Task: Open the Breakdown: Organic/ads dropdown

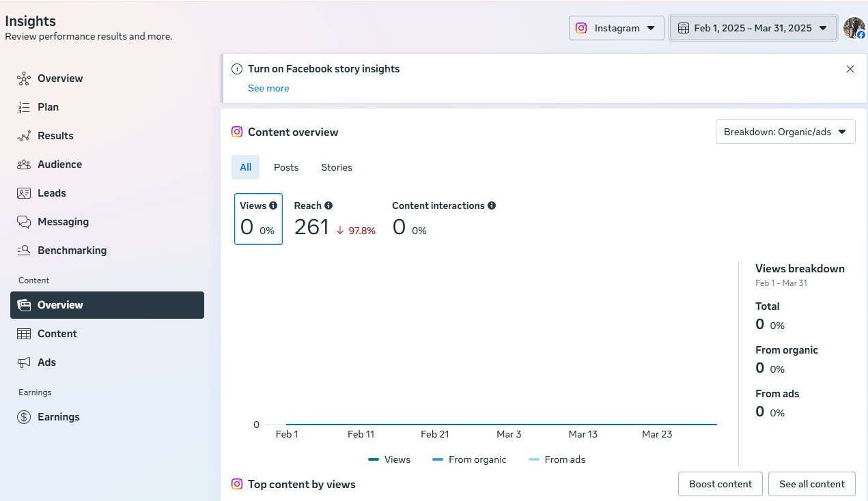Action: pos(785,132)
